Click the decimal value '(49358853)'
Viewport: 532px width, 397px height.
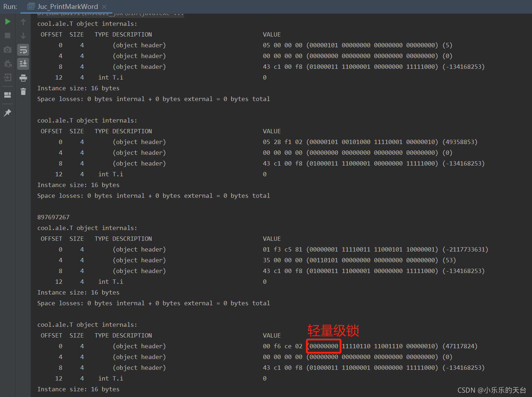click(x=460, y=142)
